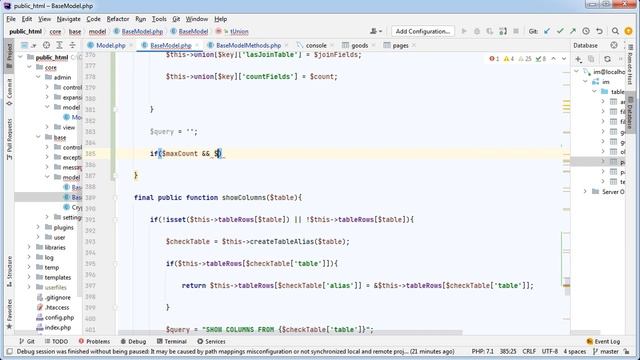
Task: Hide the Database panel with the circled-x icon
Action: (614, 45)
